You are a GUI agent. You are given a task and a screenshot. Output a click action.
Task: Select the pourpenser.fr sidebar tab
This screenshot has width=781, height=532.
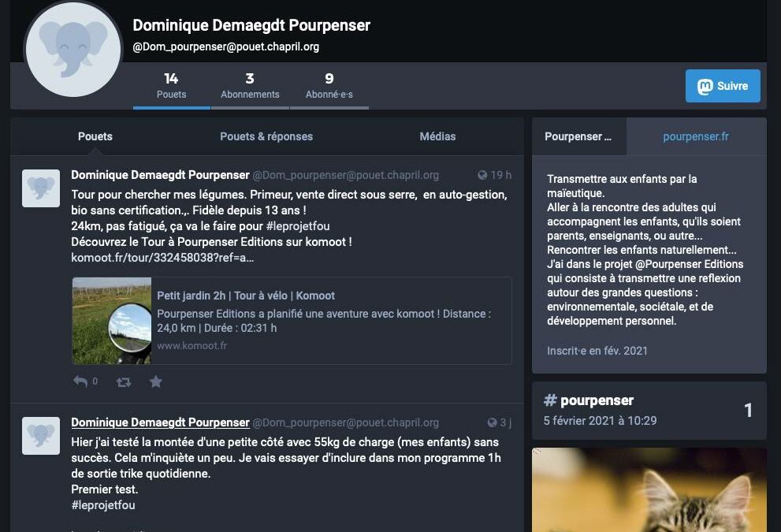pos(695,136)
